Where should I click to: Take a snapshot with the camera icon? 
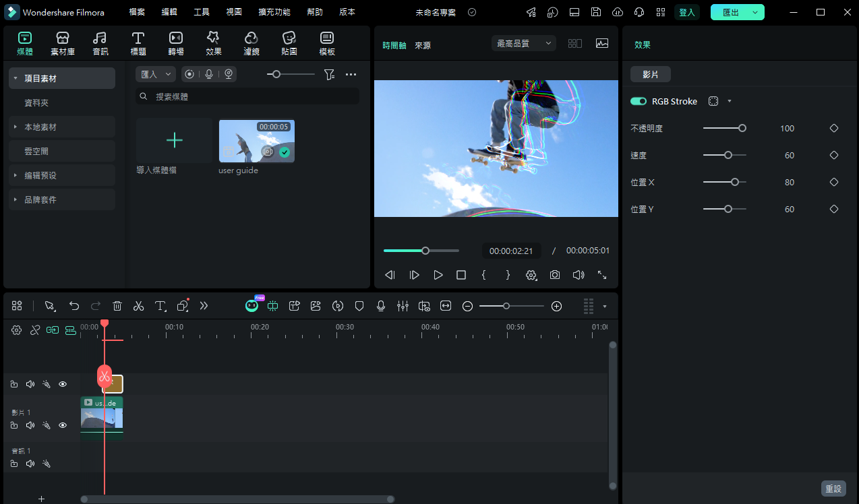[x=554, y=275]
